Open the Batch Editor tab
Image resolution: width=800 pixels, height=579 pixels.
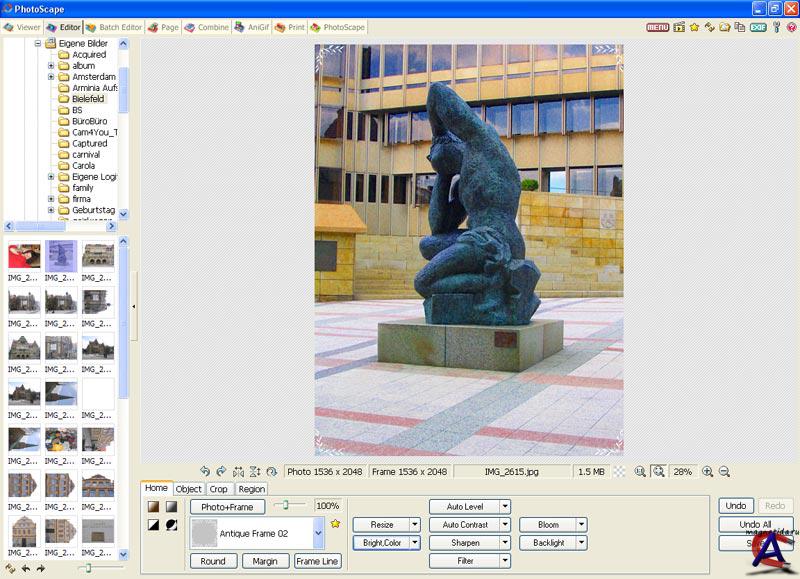[113, 27]
